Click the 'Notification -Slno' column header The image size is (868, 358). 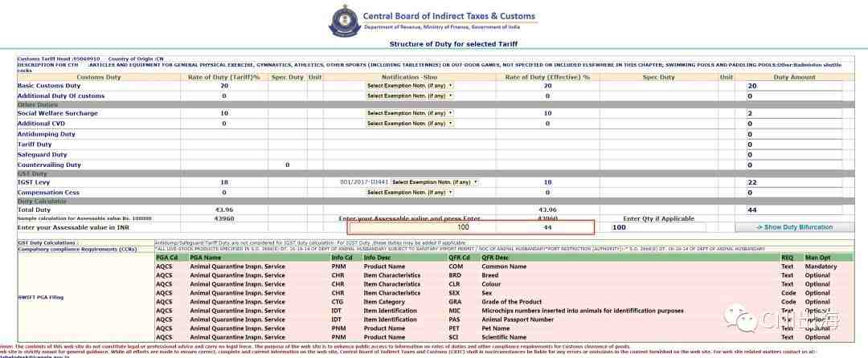pos(410,77)
